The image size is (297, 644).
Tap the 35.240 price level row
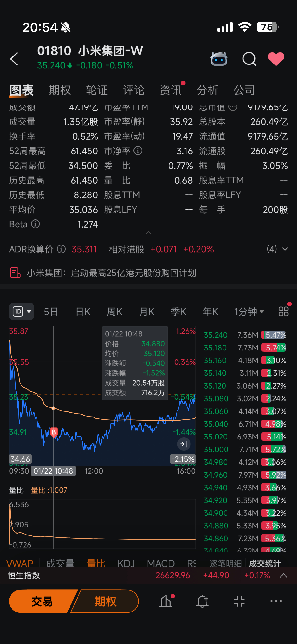pos(245,335)
